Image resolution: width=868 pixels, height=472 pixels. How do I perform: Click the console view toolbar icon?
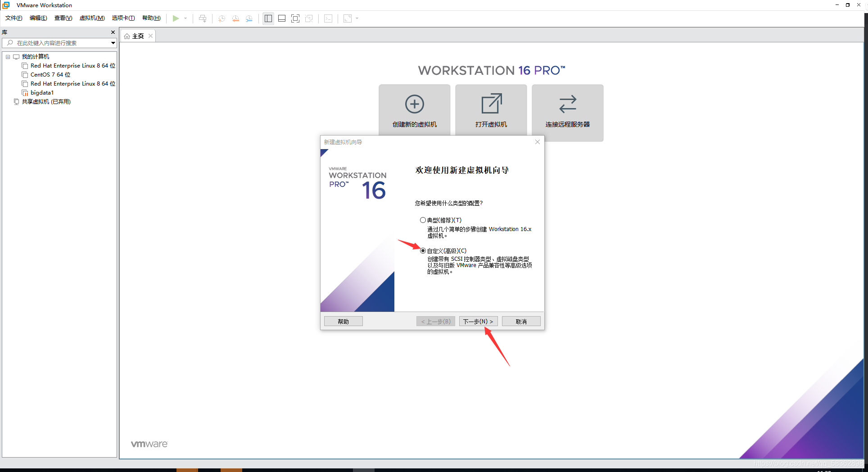click(329, 18)
